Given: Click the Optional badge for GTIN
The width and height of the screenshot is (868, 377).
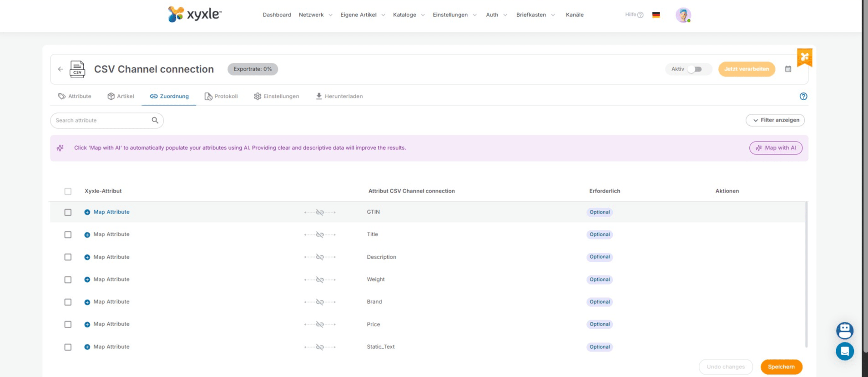Looking at the screenshot, I should [600, 212].
